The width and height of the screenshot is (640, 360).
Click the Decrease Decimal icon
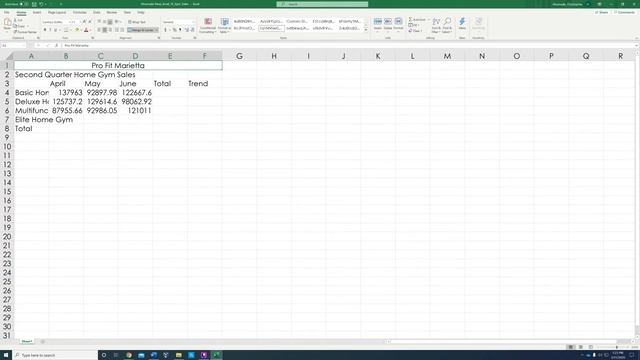point(193,30)
